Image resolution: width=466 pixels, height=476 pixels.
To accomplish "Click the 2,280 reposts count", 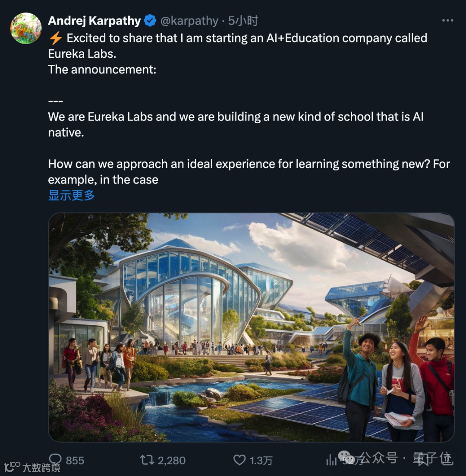I will click(172, 460).
